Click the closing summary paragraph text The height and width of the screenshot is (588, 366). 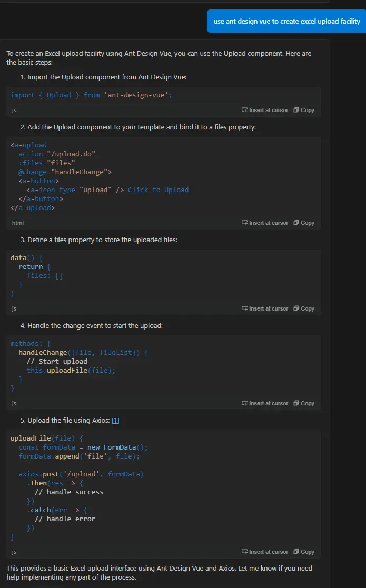click(x=158, y=573)
